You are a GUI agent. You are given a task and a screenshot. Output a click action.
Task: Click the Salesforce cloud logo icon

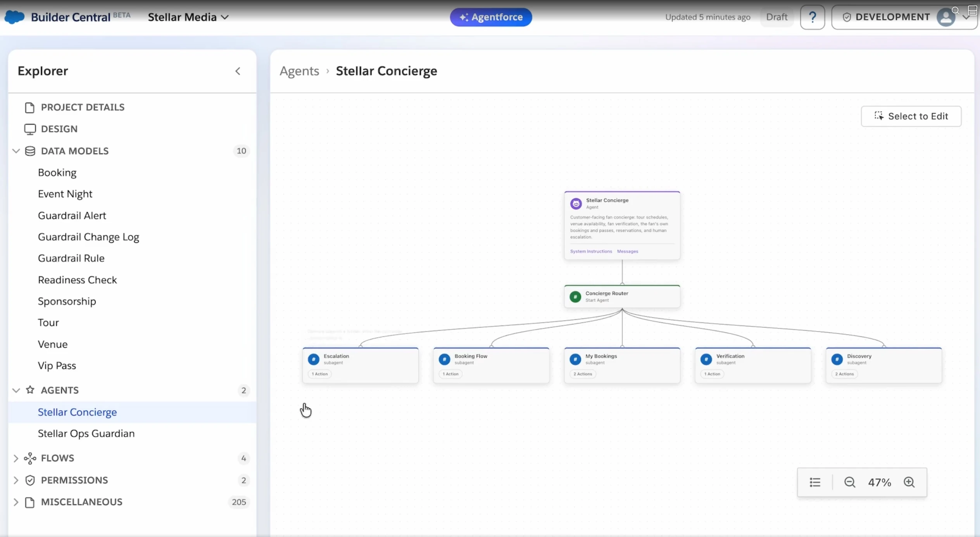[14, 17]
